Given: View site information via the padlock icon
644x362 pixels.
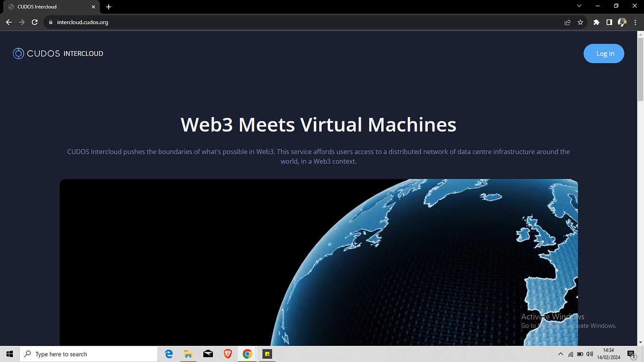Looking at the screenshot, I should 51,22.
